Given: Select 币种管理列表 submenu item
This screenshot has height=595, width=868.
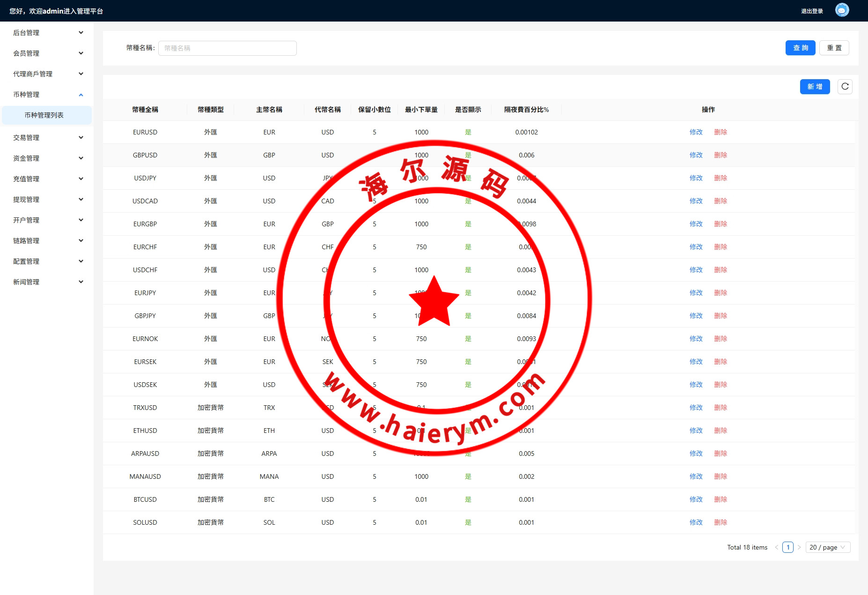Looking at the screenshot, I should pyautogui.click(x=44, y=115).
